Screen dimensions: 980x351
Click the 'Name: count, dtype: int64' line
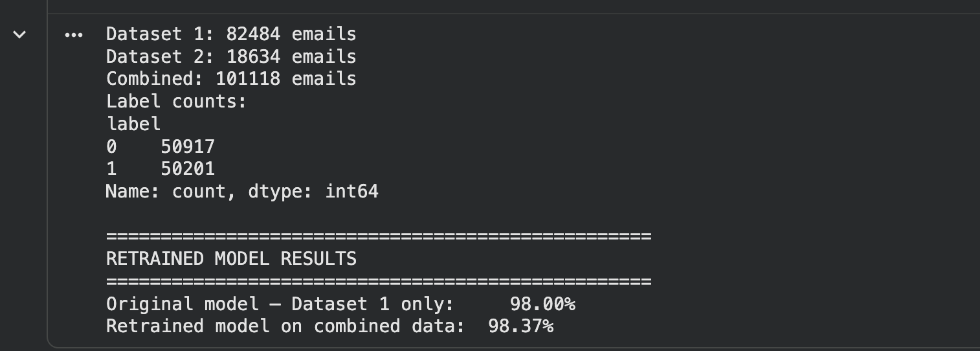point(242,192)
